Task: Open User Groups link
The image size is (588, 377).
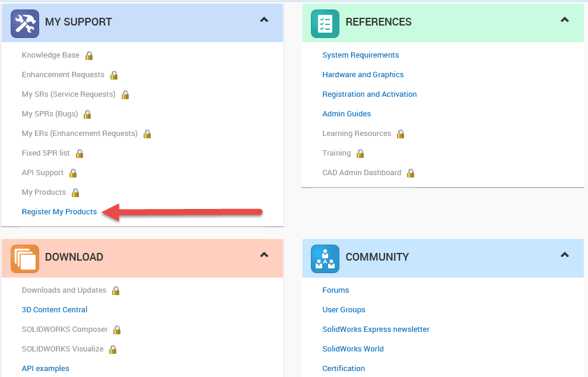Action: 344,309
